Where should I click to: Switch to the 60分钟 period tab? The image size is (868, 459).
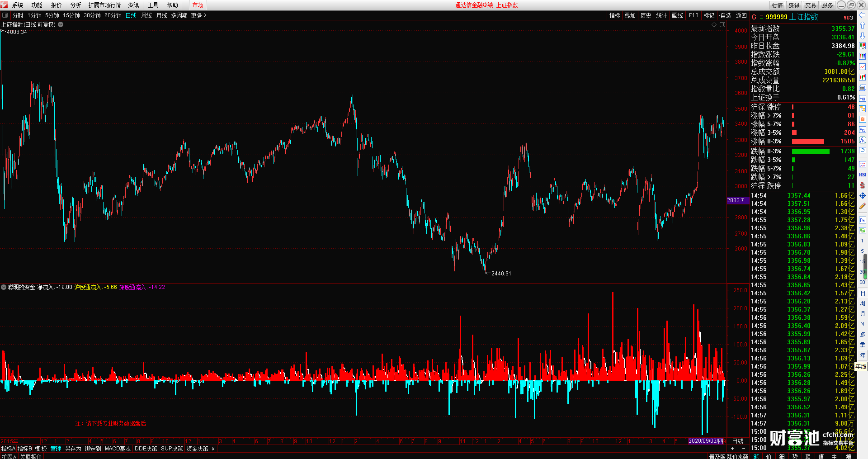pyautogui.click(x=113, y=15)
